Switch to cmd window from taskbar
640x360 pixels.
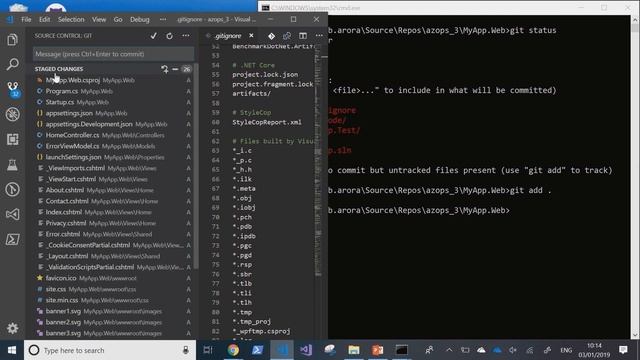point(402,350)
